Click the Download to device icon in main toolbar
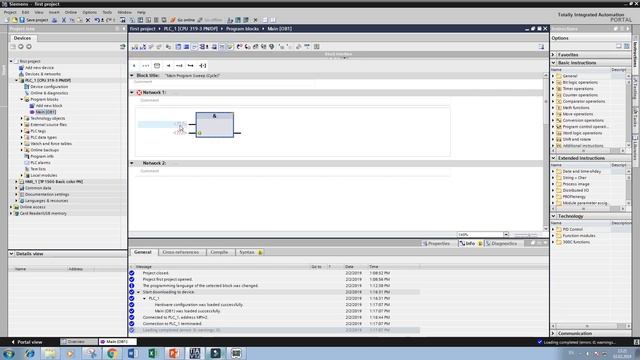Viewport: 640px width, 360px height. [140, 20]
